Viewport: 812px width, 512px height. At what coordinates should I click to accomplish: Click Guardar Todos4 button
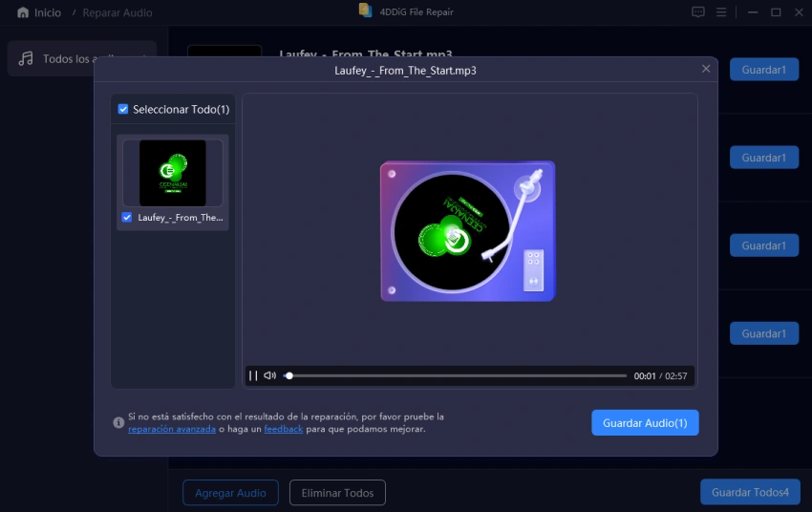750,492
